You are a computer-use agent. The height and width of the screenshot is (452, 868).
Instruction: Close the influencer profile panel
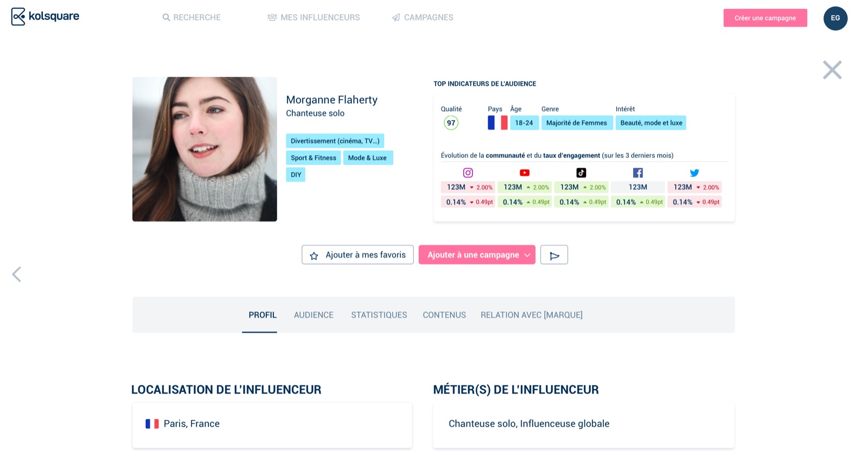(832, 70)
